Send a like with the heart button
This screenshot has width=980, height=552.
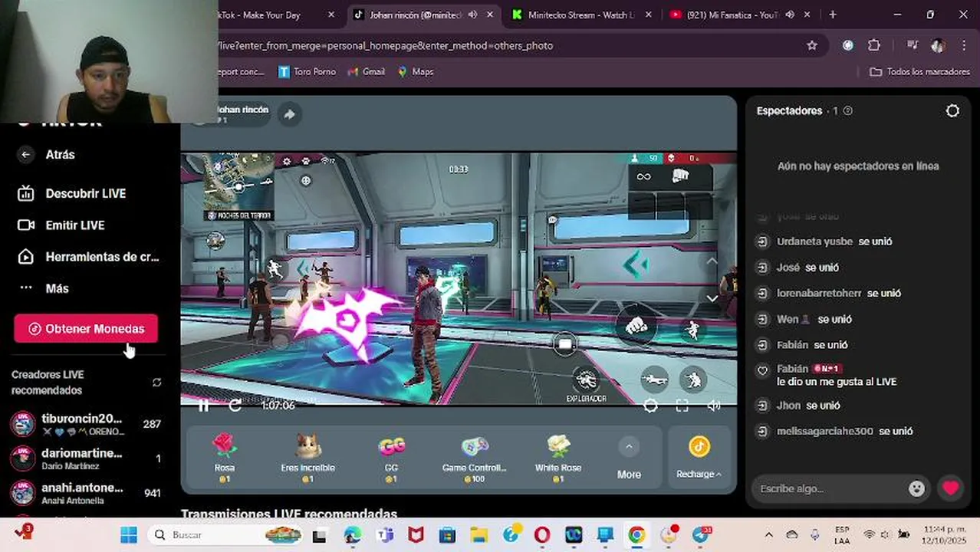tap(951, 488)
